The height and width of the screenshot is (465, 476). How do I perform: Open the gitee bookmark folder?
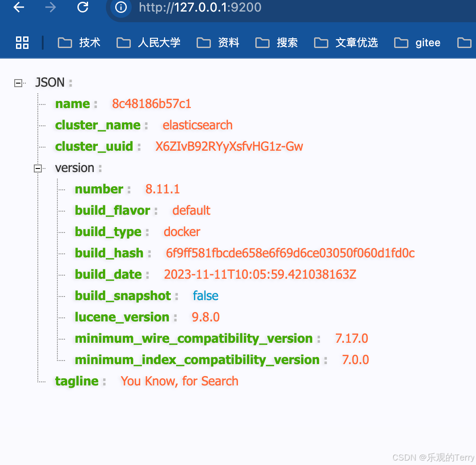pyautogui.click(x=417, y=43)
